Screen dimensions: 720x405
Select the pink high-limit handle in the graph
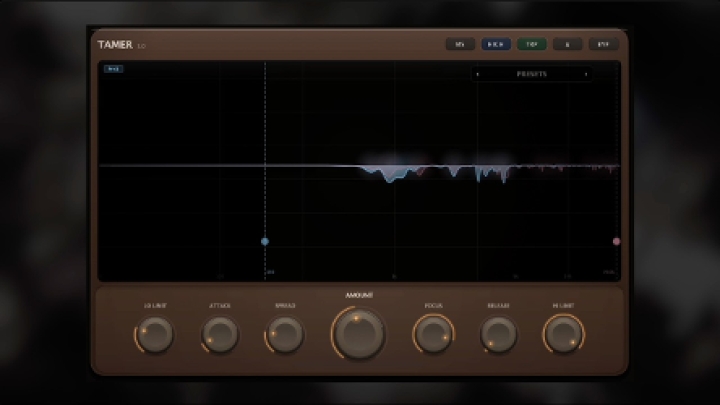click(x=616, y=241)
